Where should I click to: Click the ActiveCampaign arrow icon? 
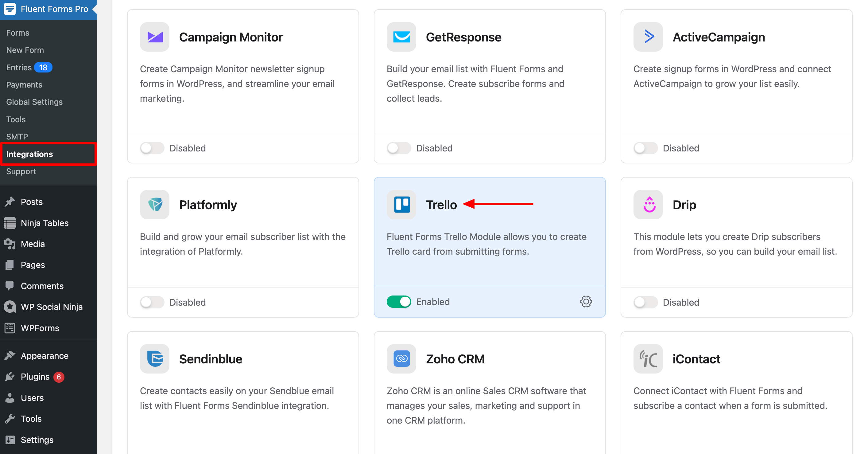648,37
